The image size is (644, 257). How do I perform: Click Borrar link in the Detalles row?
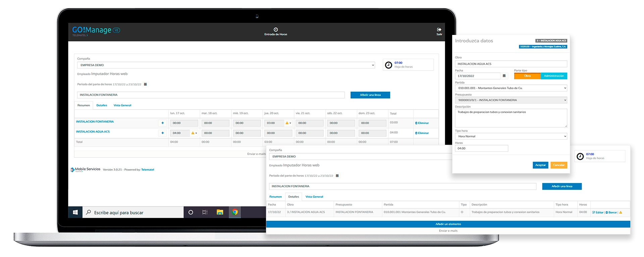(611, 212)
